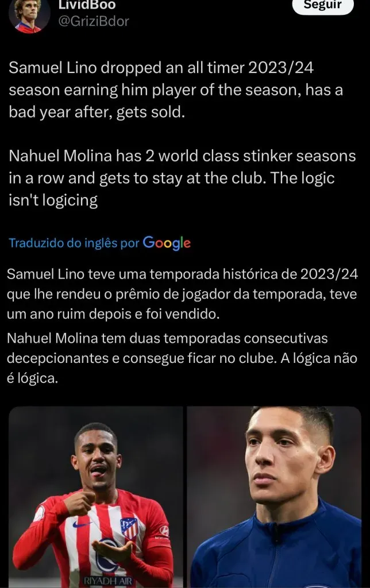
Task: Click the word Google after Traduzido do inglês
Action: (167, 243)
